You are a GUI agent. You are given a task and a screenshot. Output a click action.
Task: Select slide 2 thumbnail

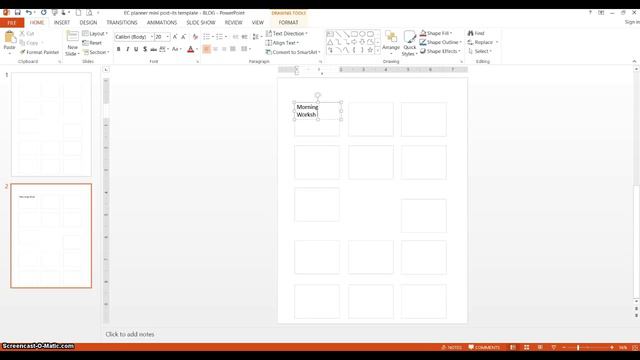coord(51,236)
